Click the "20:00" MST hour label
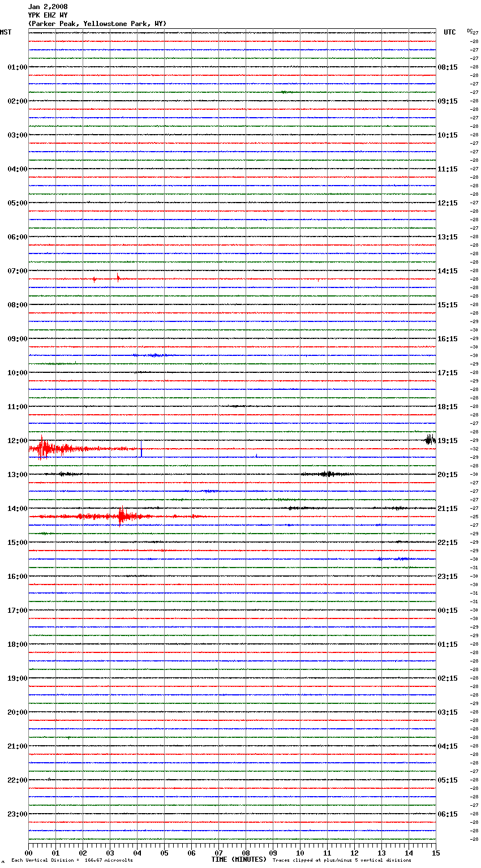The height and width of the screenshot is (868, 481). coord(17,712)
